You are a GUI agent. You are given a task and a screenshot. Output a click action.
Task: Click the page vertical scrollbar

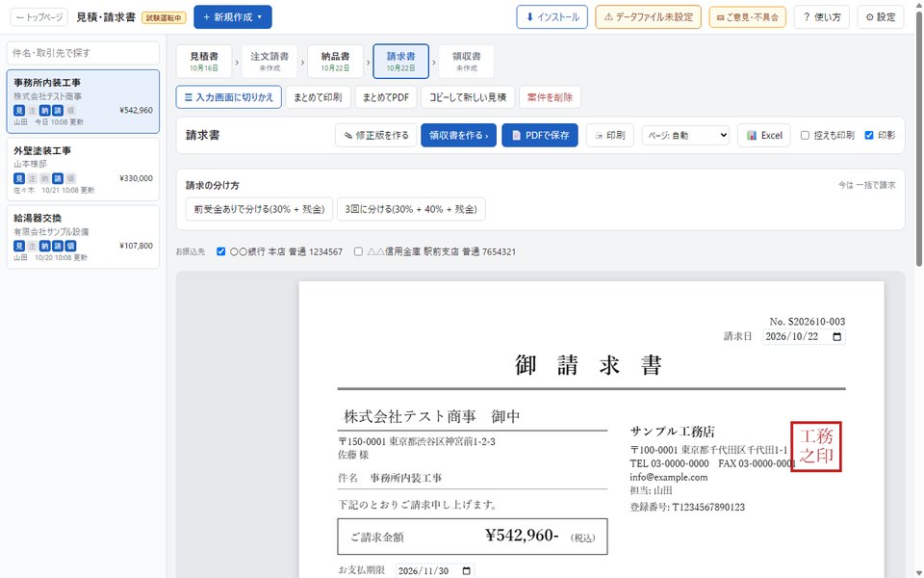(x=919, y=139)
